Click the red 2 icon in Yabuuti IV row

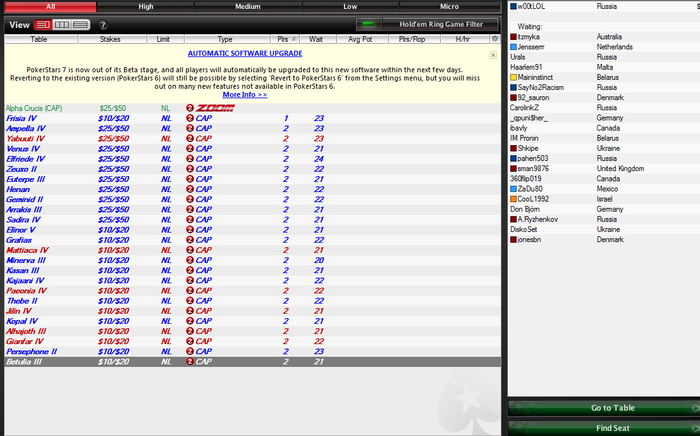pos(190,138)
